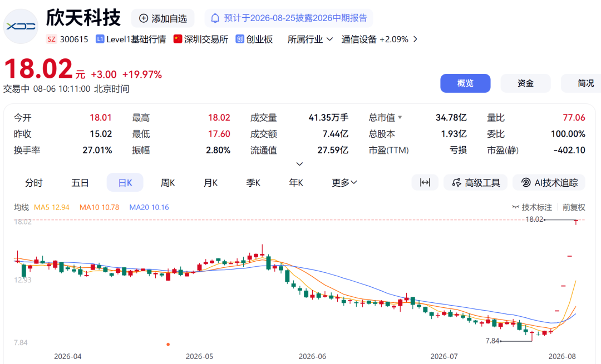601x364 pixels.
Task: Select the 月K chart period
Action: [x=210, y=183]
